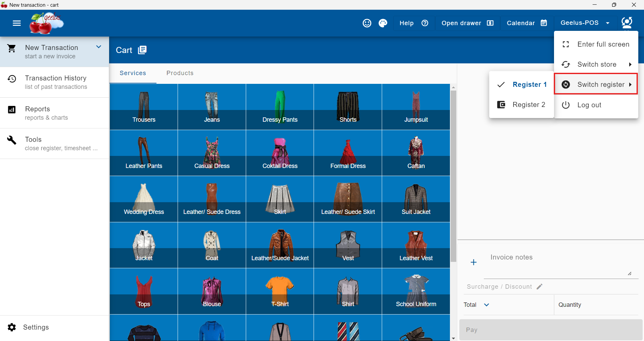Open the Calendar button
Image resolution: width=644 pixels, height=341 pixels.
pos(526,23)
